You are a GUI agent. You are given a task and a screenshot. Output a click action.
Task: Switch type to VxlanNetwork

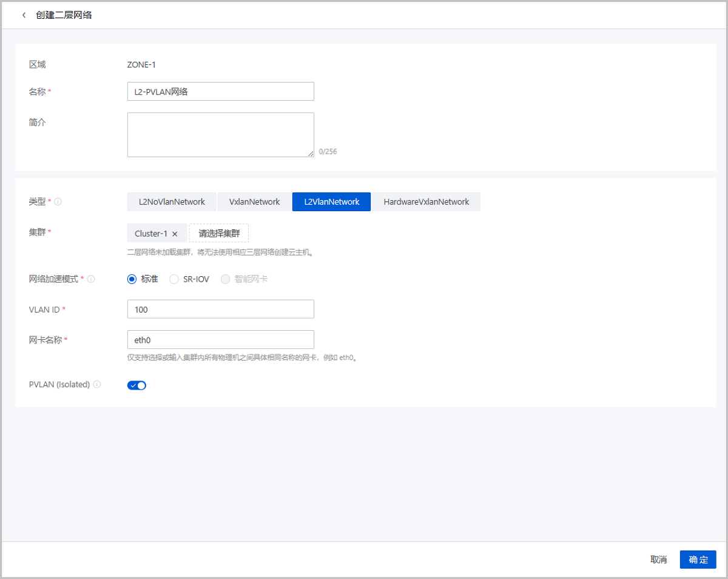click(254, 202)
